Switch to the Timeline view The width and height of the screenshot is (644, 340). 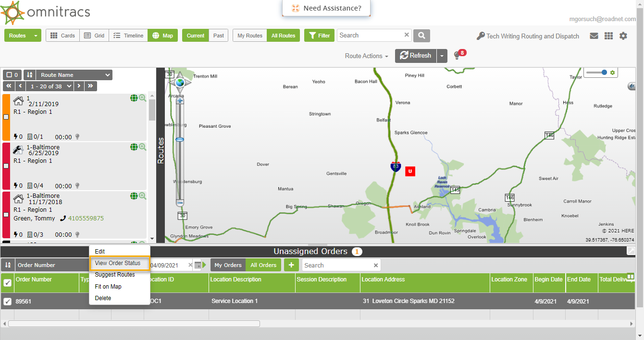[128, 36]
